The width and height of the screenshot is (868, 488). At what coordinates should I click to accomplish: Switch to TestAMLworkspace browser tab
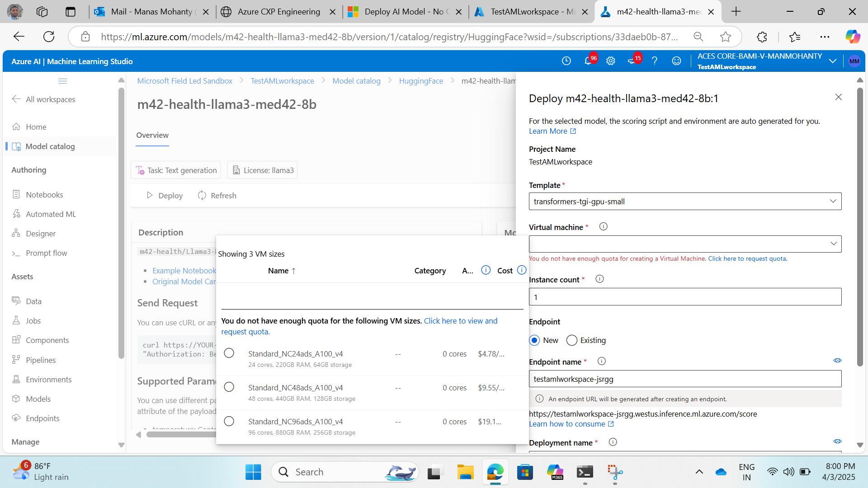click(532, 12)
